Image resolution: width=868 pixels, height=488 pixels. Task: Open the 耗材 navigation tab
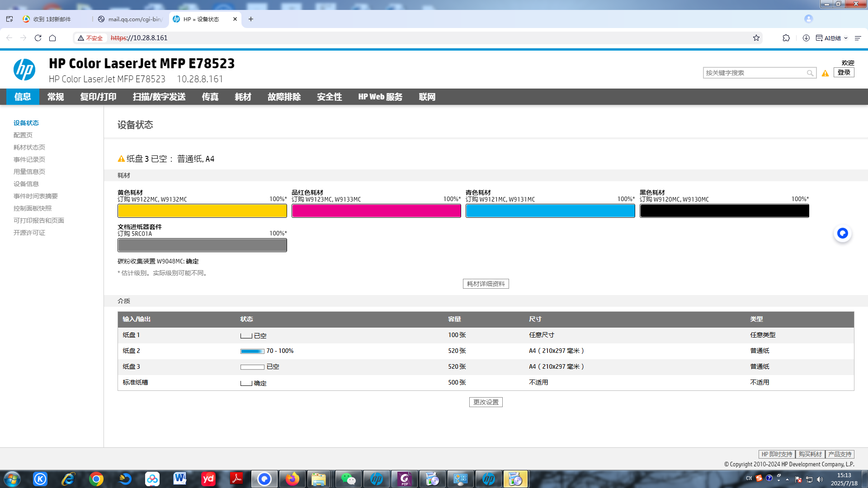point(243,97)
